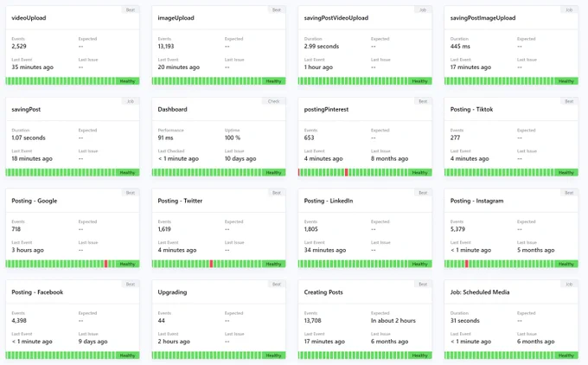Screen dimensions: 588x365
Task: Click Healthy status on Dashboard card
Action: coord(274,173)
